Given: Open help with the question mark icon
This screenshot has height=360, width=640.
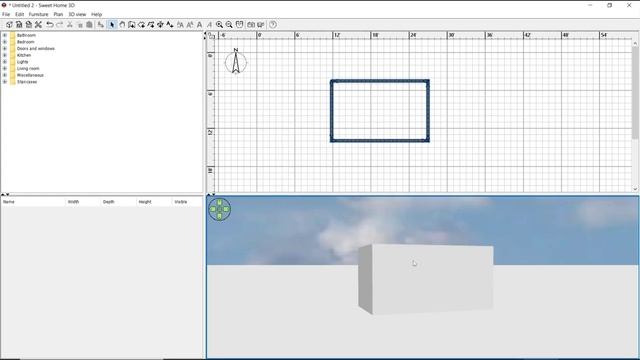Looking at the screenshot, I should 273,24.
